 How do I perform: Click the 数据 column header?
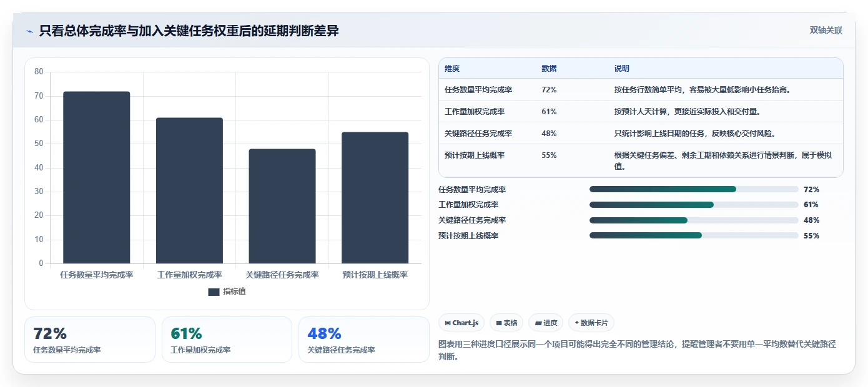click(x=550, y=69)
